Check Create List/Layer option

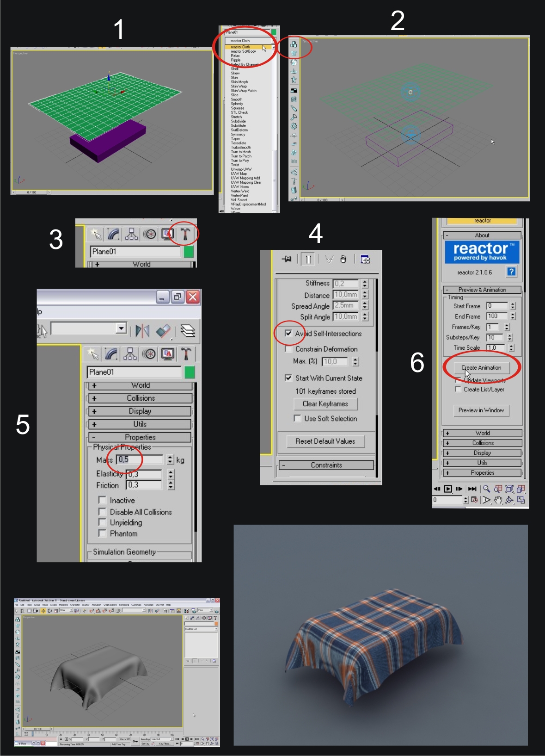pyautogui.click(x=458, y=389)
